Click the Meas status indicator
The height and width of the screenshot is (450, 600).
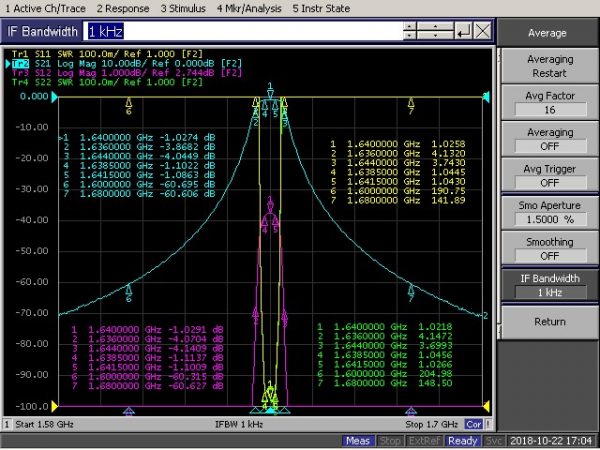[358, 441]
